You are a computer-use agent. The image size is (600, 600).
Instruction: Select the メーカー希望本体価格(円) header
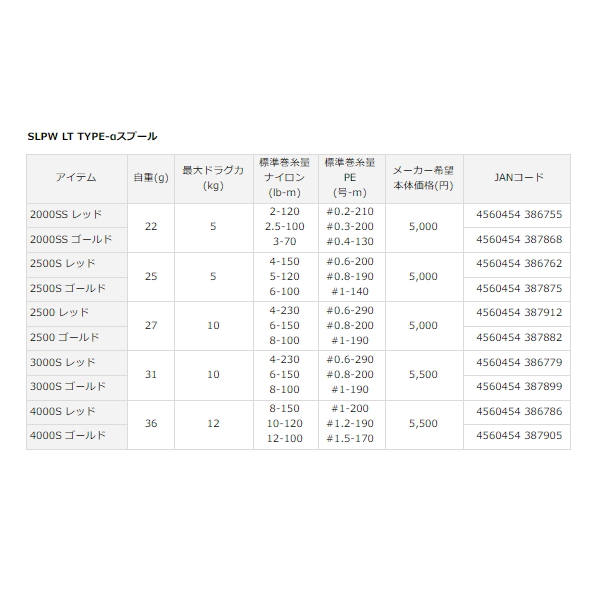coord(424,179)
